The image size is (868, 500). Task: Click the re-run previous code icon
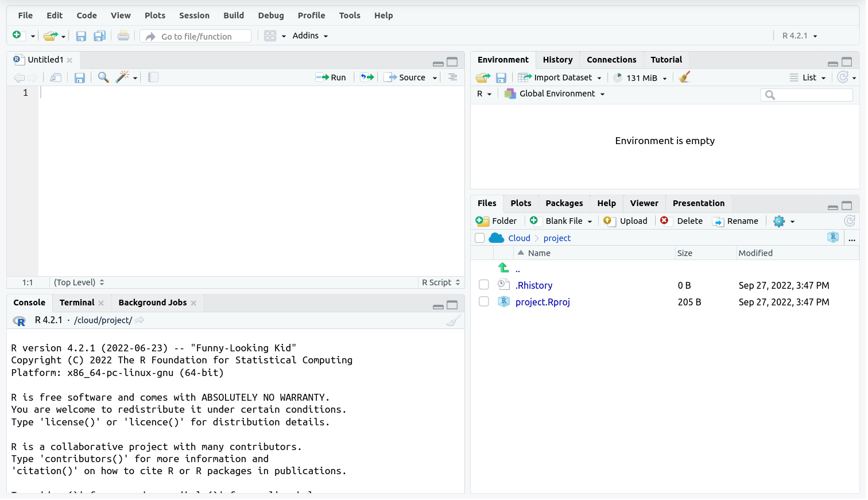click(x=367, y=77)
